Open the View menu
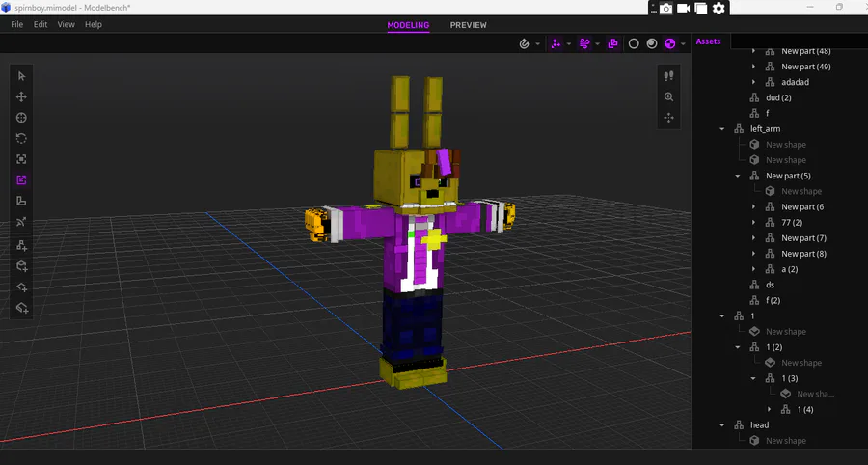 click(66, 24)
